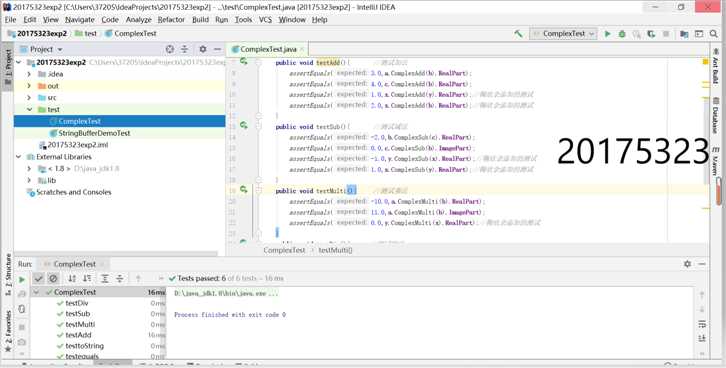
Task: Click the Stop square in Run panel sidebar
Action: (x=22, y=327)
